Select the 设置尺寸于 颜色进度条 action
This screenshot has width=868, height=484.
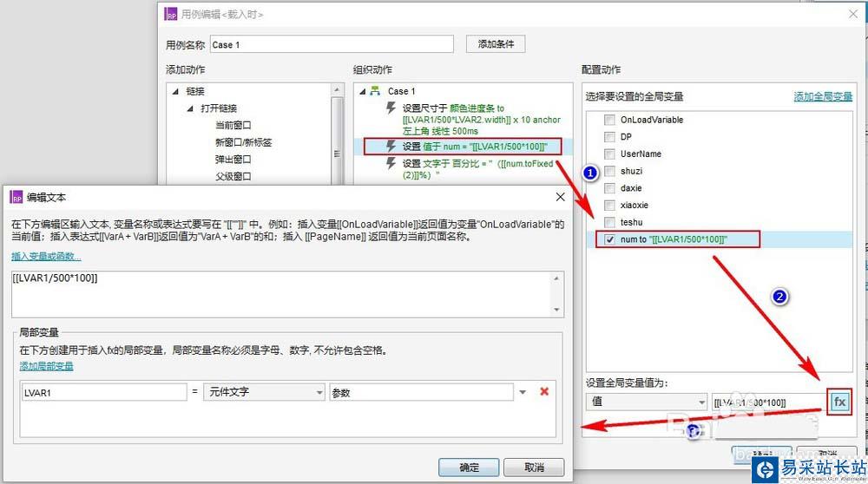click(x=481, y=120)
